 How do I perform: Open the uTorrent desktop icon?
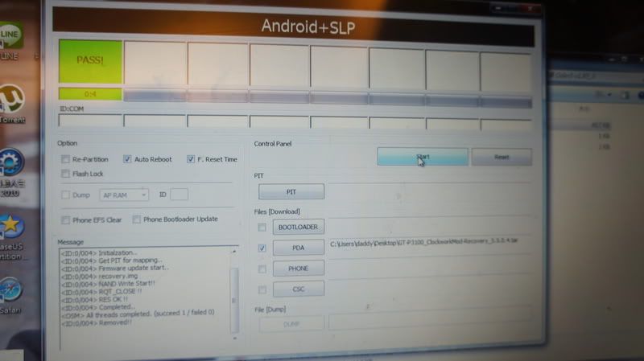(x=11, y=104)
